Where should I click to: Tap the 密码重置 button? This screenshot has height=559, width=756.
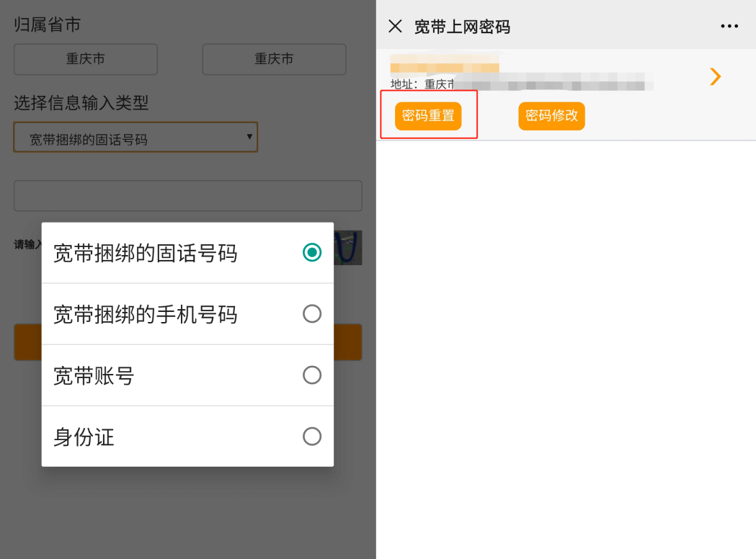point(427,115)
